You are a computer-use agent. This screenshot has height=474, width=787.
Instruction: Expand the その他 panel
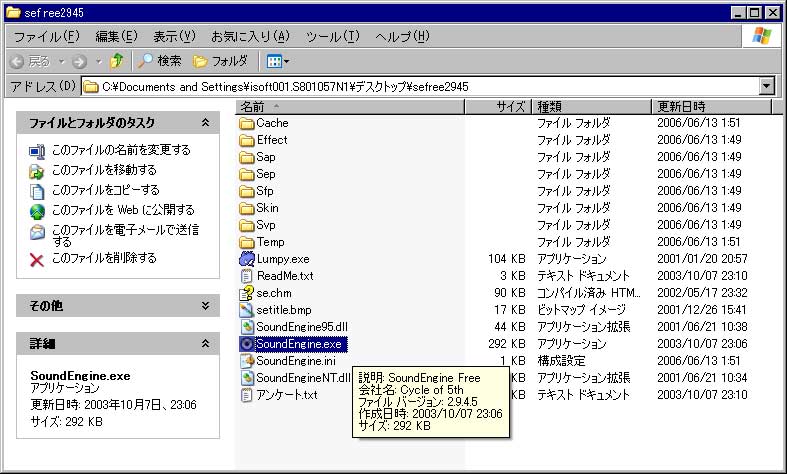(205, 306)
